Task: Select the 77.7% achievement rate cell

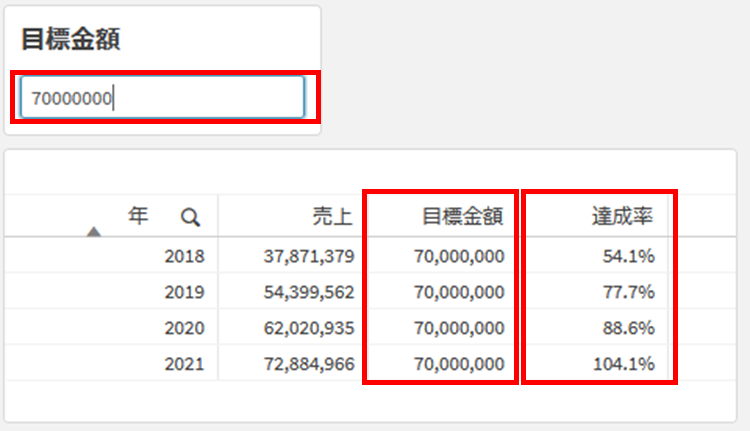Action: click(x=628, y=292)
